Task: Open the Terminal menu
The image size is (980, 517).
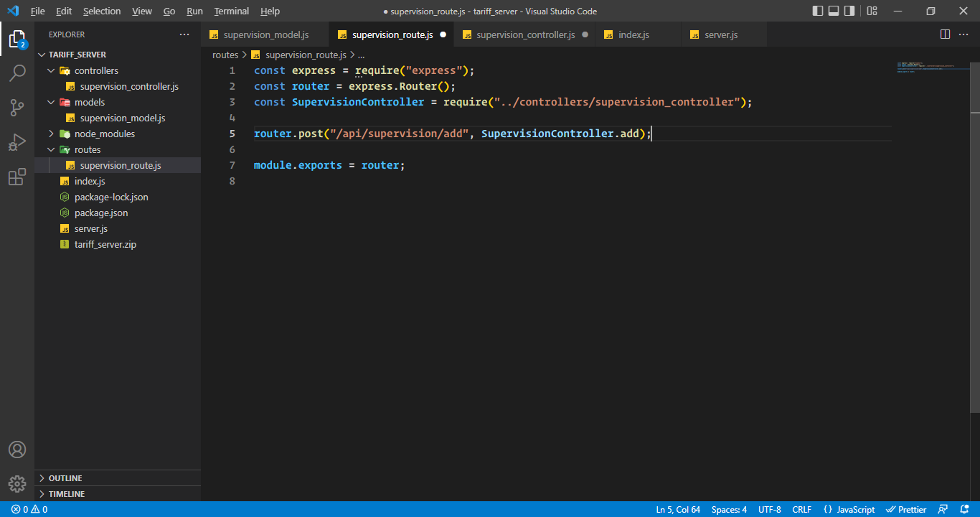Action: [231, 11]
